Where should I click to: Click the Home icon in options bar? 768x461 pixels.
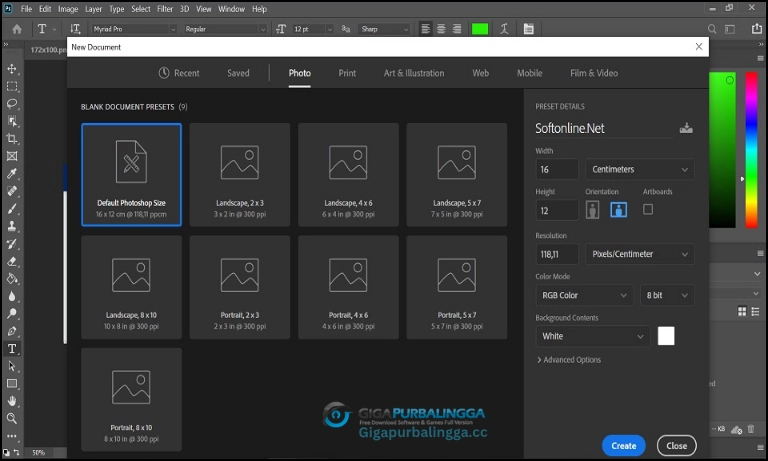17,29
